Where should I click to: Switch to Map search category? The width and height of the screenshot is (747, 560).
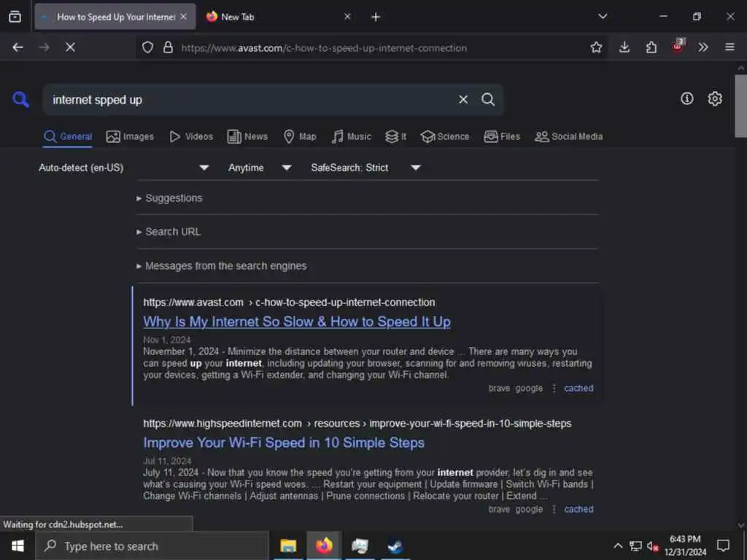click(300, 136)
